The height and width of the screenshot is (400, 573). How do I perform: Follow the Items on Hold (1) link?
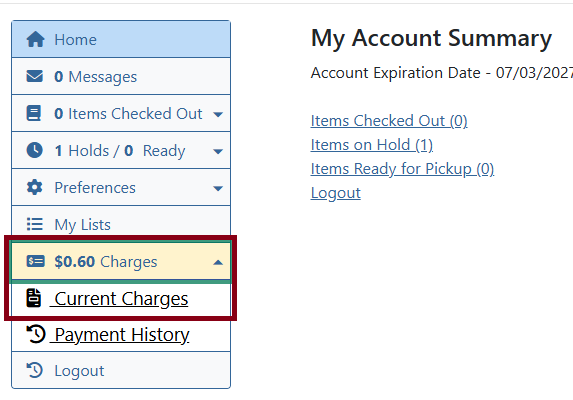click(372, 145)
